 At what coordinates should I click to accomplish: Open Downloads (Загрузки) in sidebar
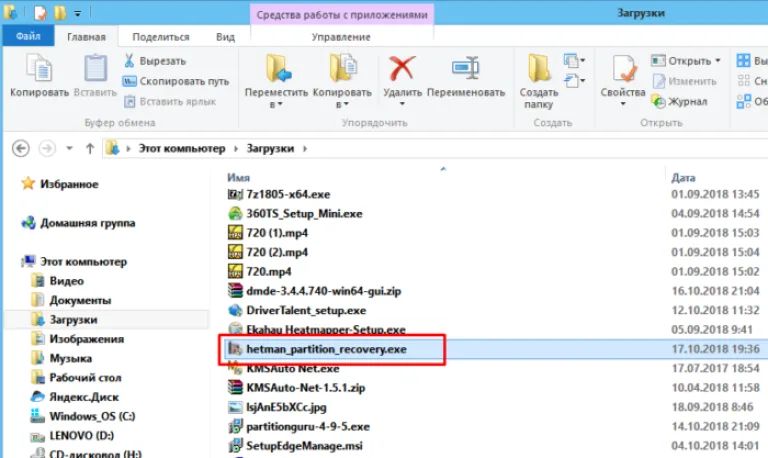(64, 319)
